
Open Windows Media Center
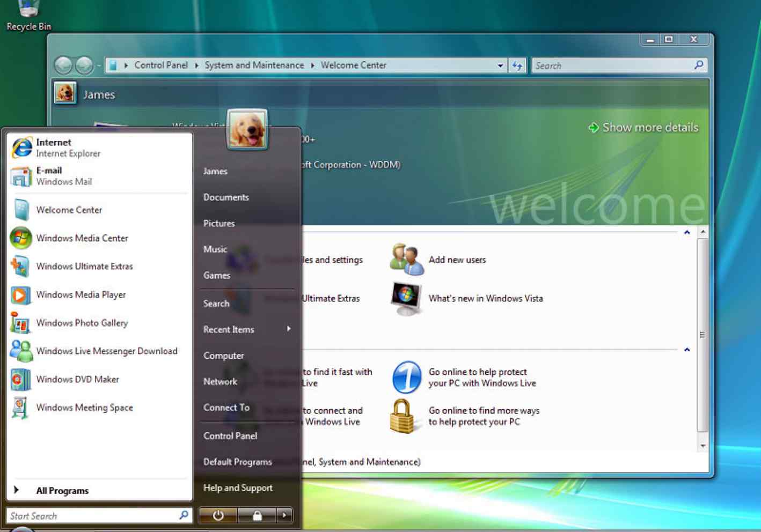pyautogui.click(x=82, y=238)
